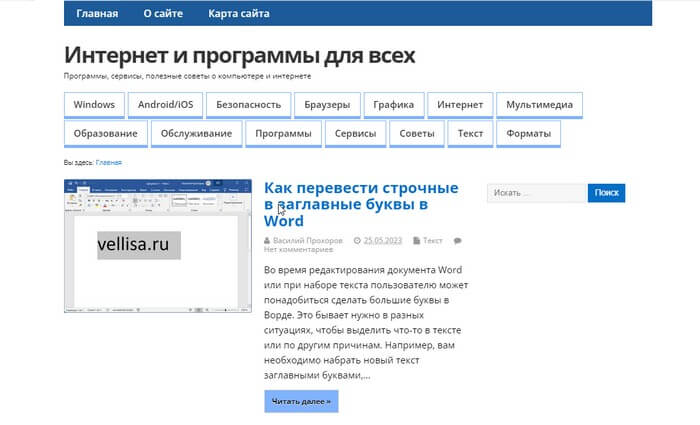The height and width of the screenshot is (425, 700).
Task: Open the Windows category
Action: [x=94, y=104]
